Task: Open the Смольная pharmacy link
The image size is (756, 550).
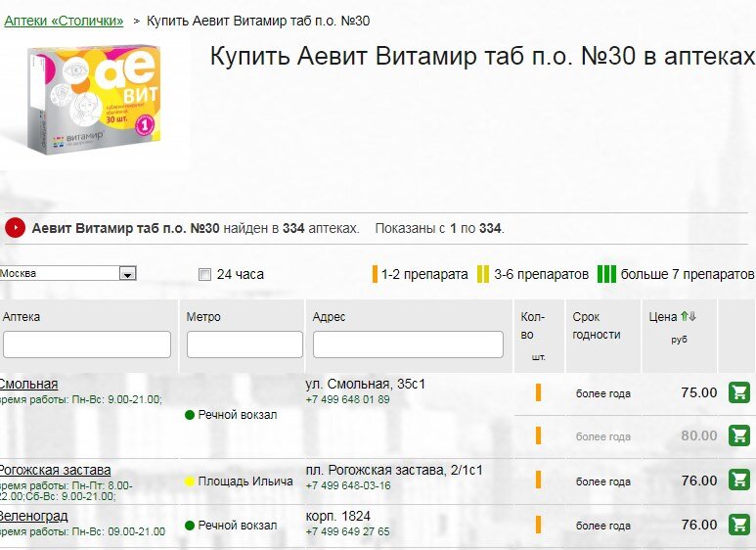Action: (x=28, y=384)
